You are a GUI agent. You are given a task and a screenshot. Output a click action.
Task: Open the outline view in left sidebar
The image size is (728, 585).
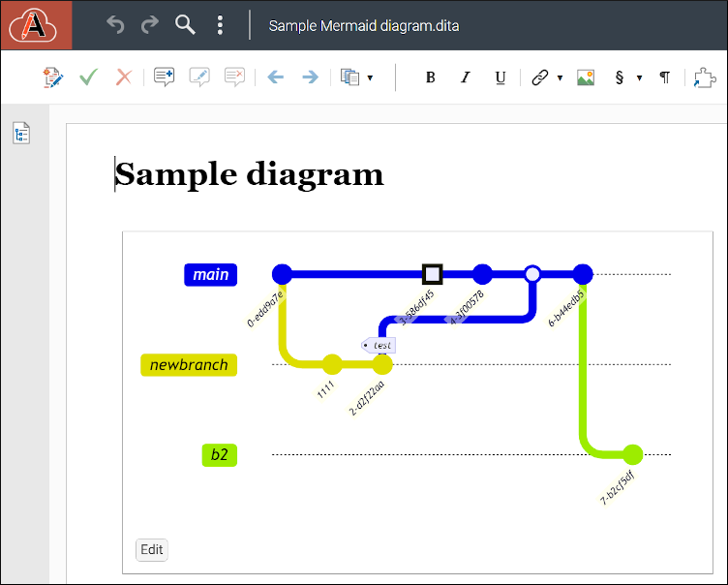click(21, 134)
